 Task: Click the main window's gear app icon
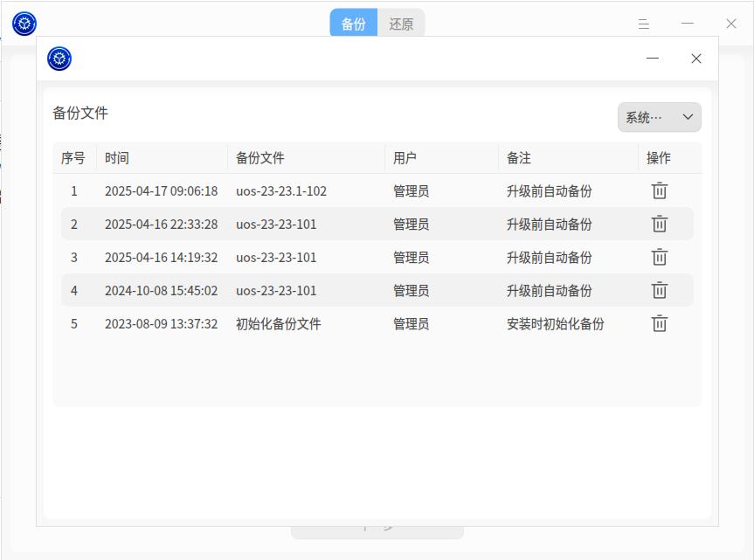pyautogui.click(x=24, y=24)
